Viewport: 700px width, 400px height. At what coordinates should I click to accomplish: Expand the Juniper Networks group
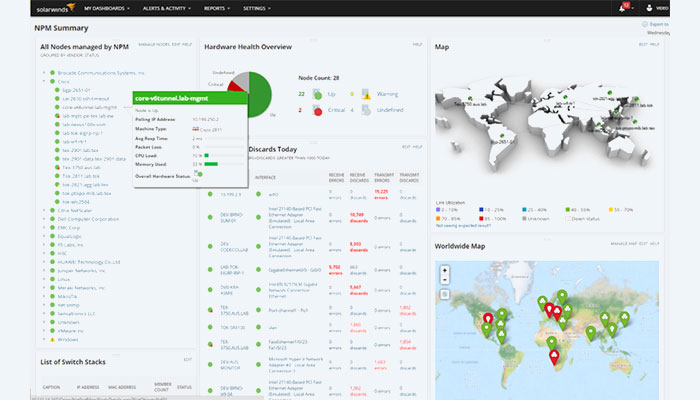pyautogui.click(x=44, y=271)
